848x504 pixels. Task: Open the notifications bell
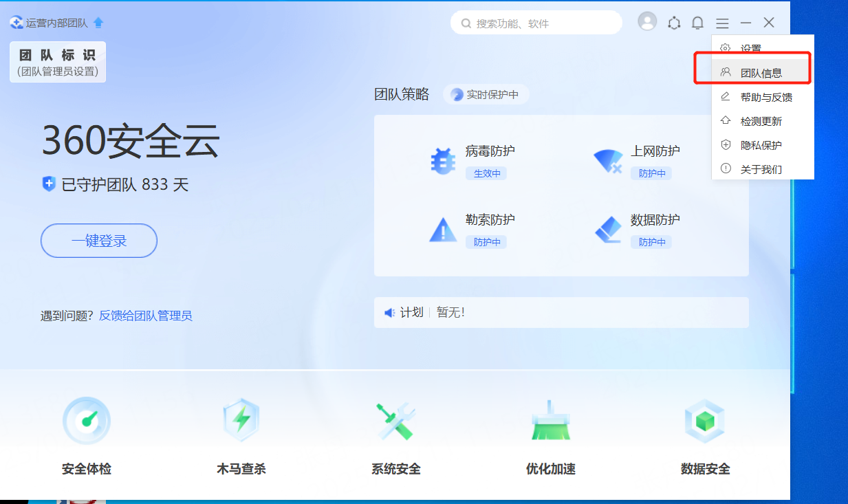[x=697, y=23]
